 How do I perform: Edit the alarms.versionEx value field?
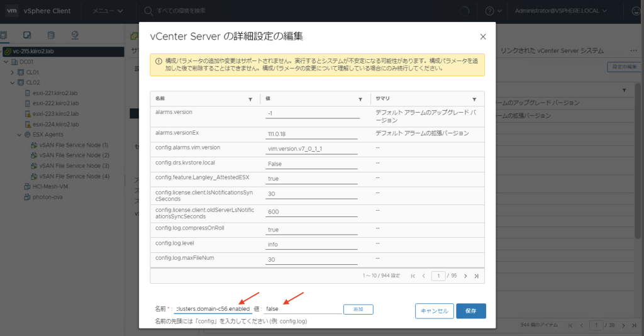pos(311,134)
